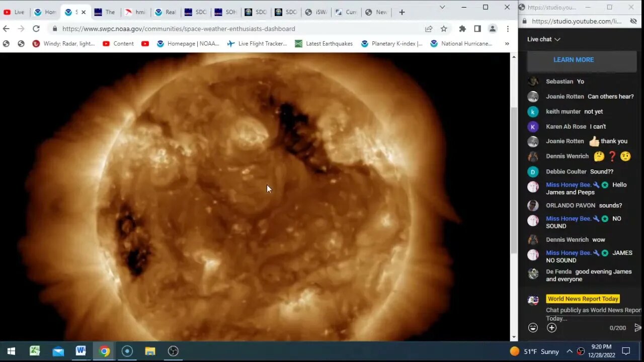Open Chrome from the taskbar

[104, 351]
